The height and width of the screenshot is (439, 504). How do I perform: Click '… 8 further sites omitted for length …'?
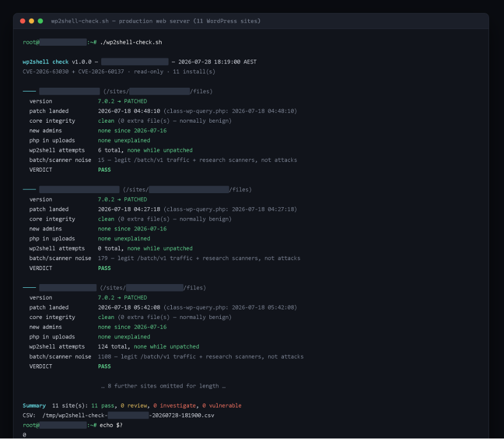[163, 386]
